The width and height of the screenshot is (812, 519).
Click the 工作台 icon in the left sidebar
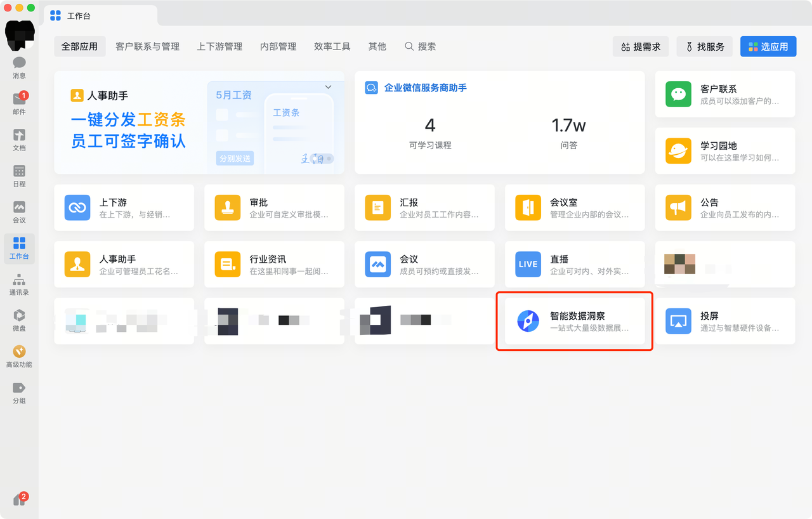click(19, 248)
